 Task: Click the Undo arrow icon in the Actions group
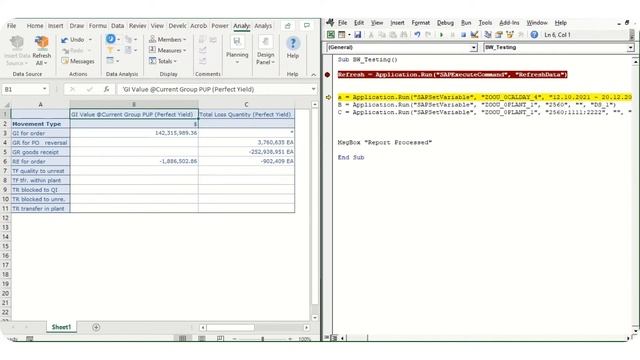tap(64, 40)
